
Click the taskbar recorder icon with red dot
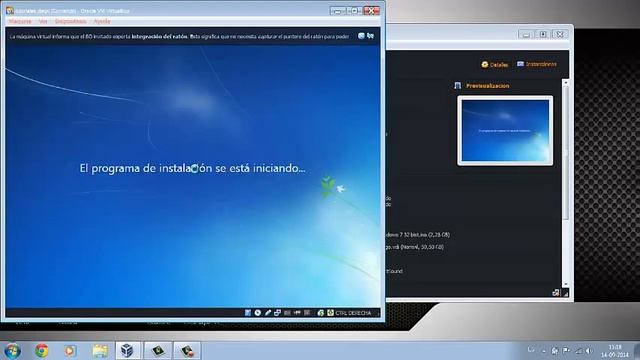click(187, 351)
